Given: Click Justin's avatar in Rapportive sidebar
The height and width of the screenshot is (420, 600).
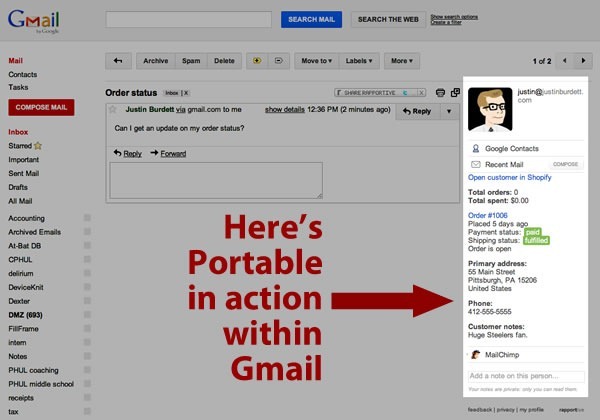Looking at the screenshot, I should pos(490,109).
